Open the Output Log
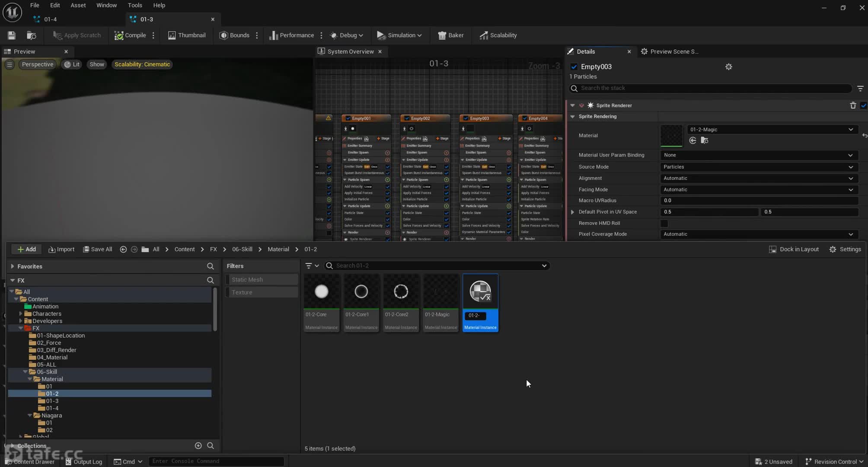The height and width of the screenshot is (467, 868). [x=84, y=462]
